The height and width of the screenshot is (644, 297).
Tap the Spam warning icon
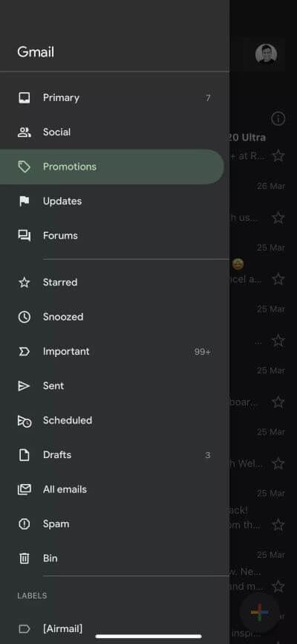coord(25,524)
